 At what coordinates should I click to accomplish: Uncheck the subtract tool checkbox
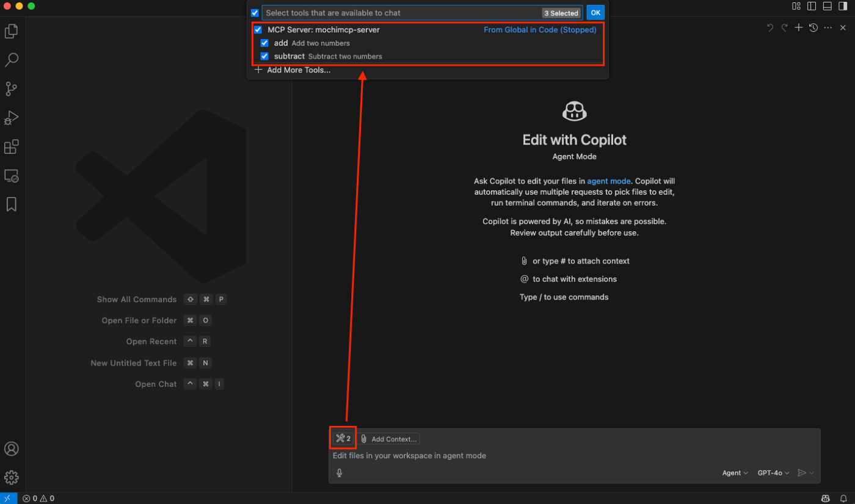[264, 56]
